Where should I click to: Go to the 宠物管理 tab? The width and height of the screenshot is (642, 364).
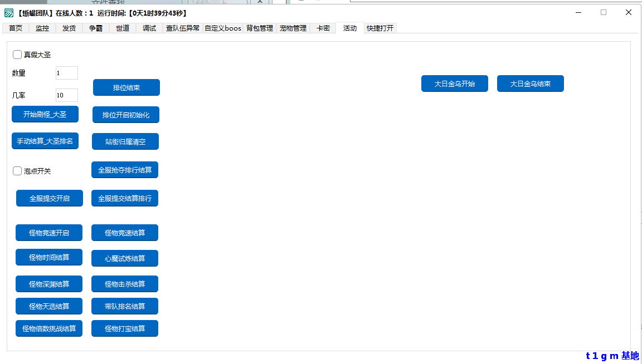(293, 28)
